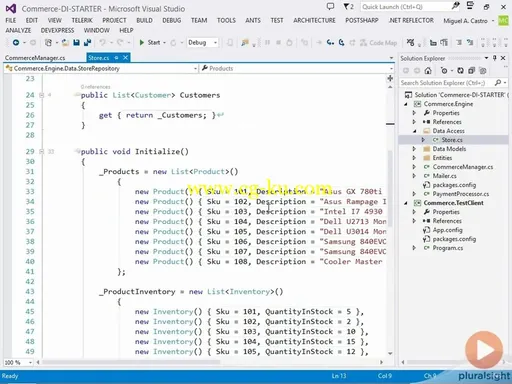Select CommerceManager.cs in Solution Explorer
This screenshot has height=384, width=512.
(x=463, y=167)
